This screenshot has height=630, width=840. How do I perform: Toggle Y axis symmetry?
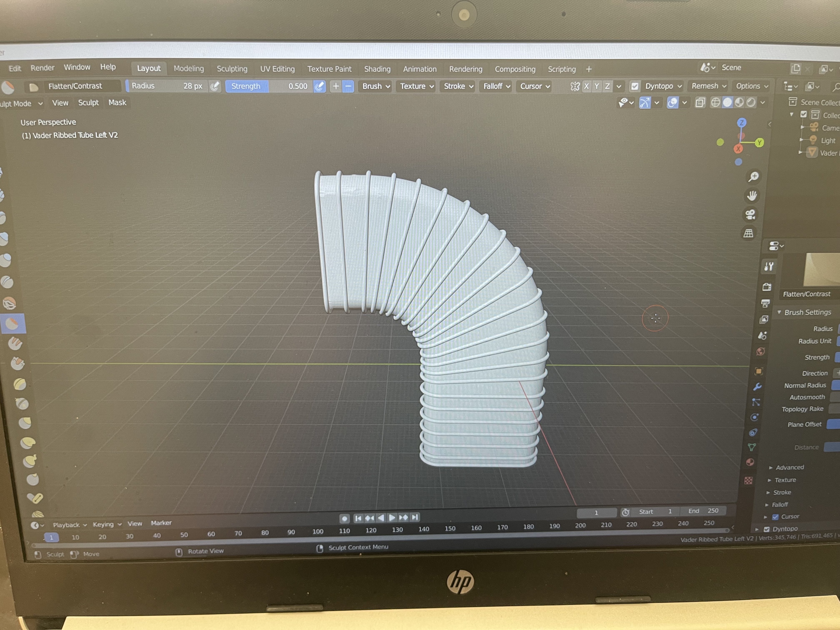click(x=597, y=86)
